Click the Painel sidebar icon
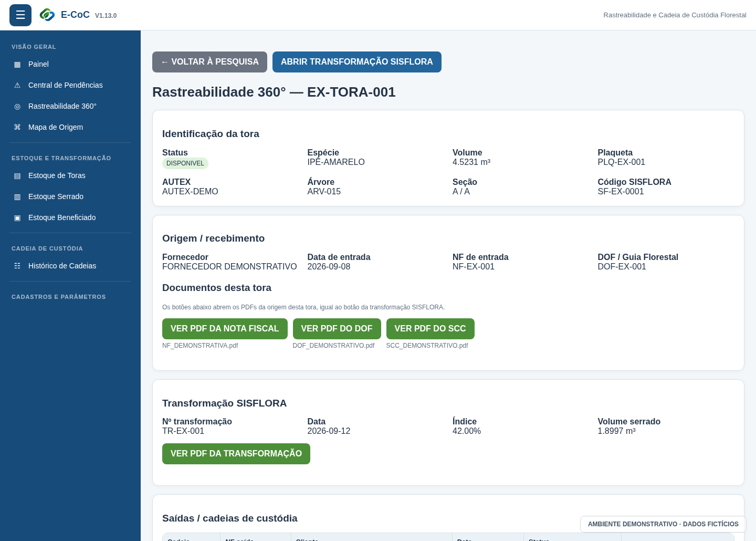The height and width of the screenshot is (541, 756). click(x=17, y=64)
